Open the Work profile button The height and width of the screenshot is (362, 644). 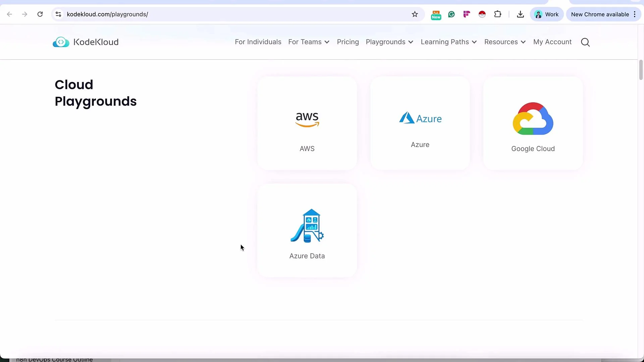547,14
